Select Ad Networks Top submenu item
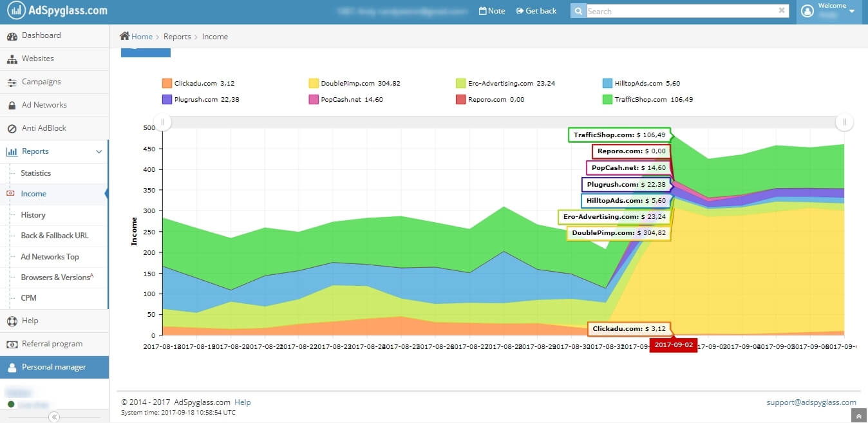 click(50, 257)
